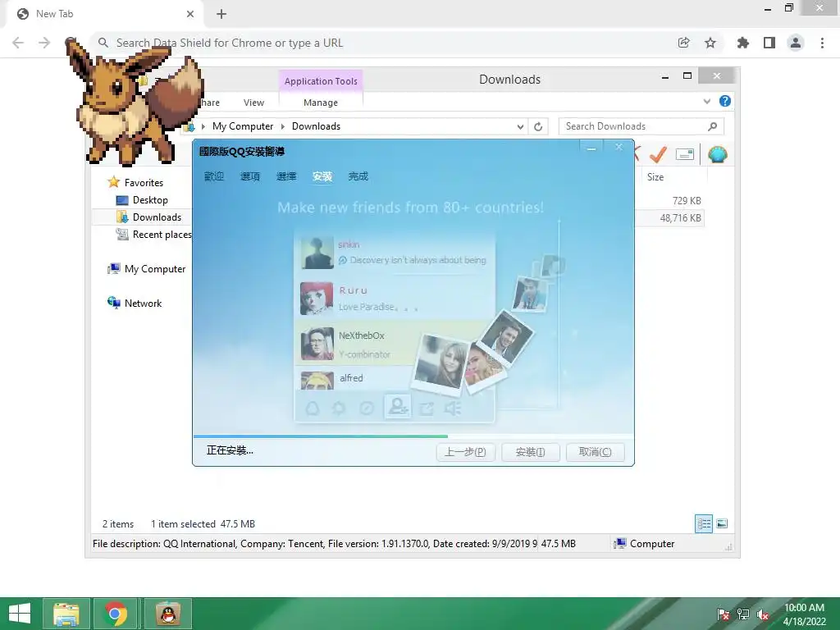Open Explorer help with the question mark icon

pos(725,101)
